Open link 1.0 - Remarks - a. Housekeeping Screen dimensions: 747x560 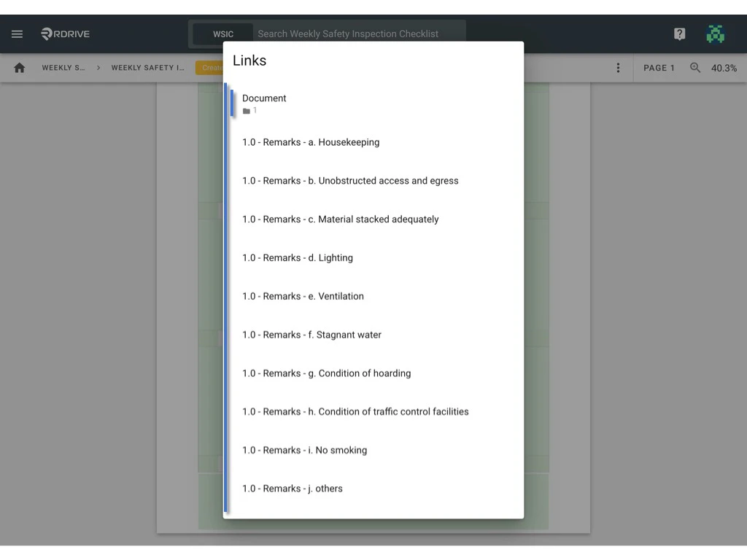click(311, 142)
